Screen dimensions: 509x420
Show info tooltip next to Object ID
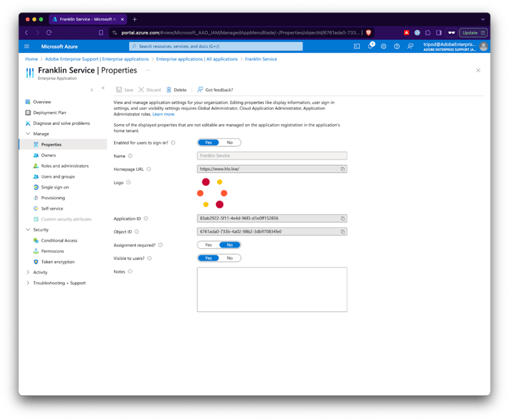(136, 232)
